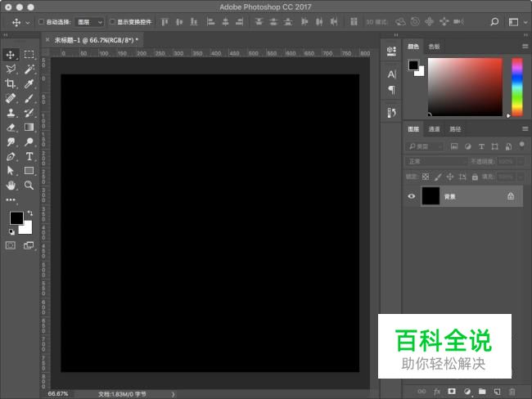The height and width of the screenshot is (399, 532).
Task: Pick the Pen tool
Action: click(11, 156)
